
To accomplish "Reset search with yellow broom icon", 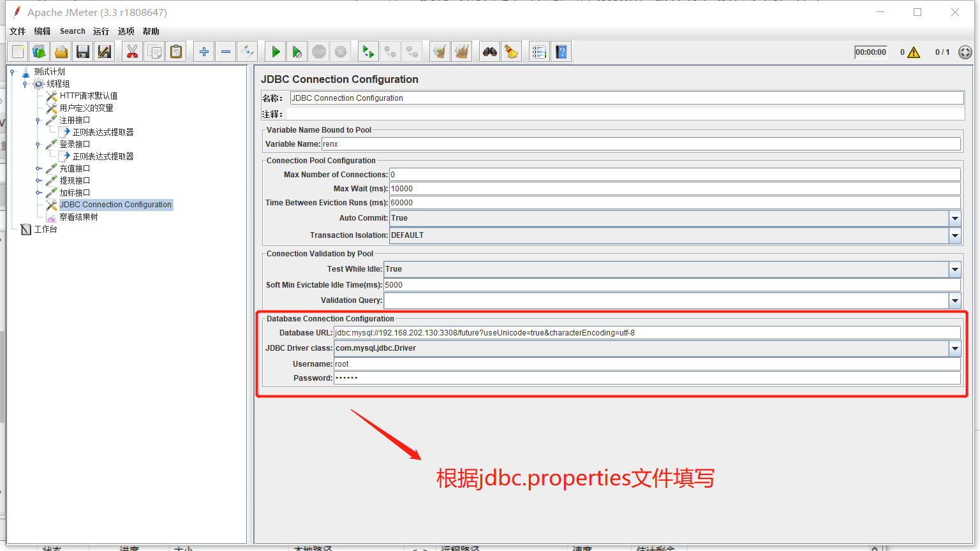I will tap(511, 52).
